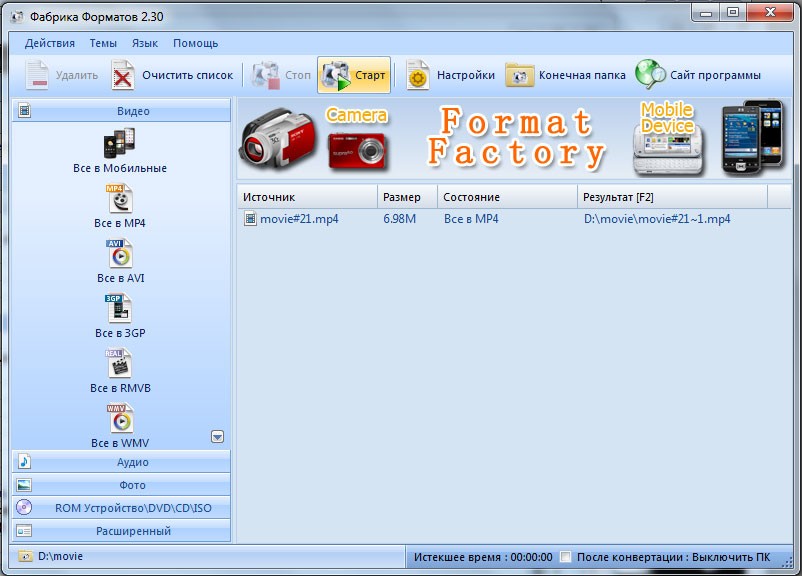Screen dimensions: 802x576
Task: Select the Все в WMV converter icon
Action: pyautogui.click(x=120, y=419)
